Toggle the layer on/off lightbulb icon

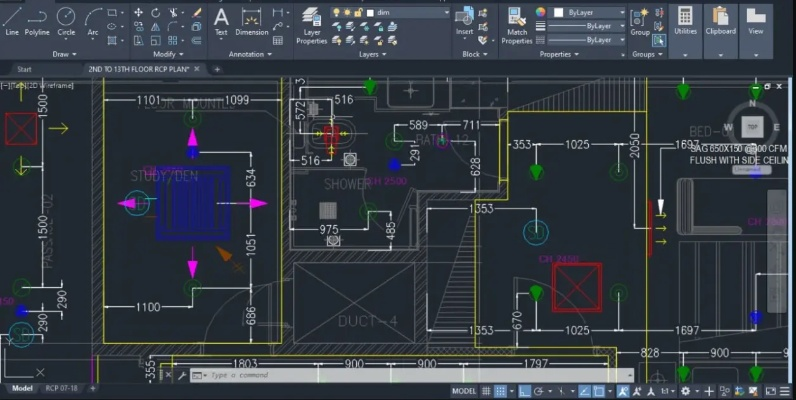click(335, 12)
